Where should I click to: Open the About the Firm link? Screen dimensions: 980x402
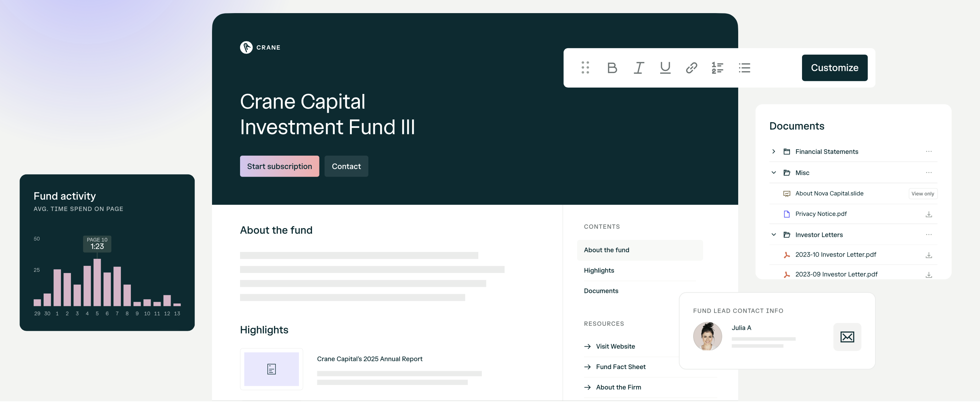click(x=618, y=387)
